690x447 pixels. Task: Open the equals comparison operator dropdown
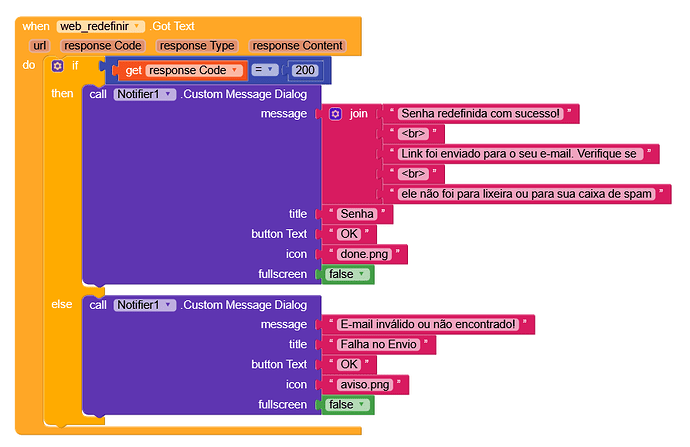pyautogui.click(x=264, y=70)
